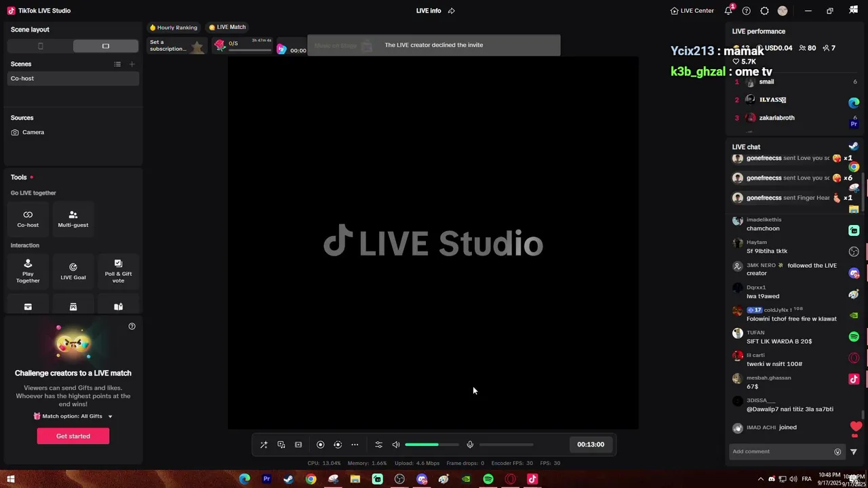Screen dimensions: 868x488
Task: Adjust the speaker volume slider
Action: (432, 445)
